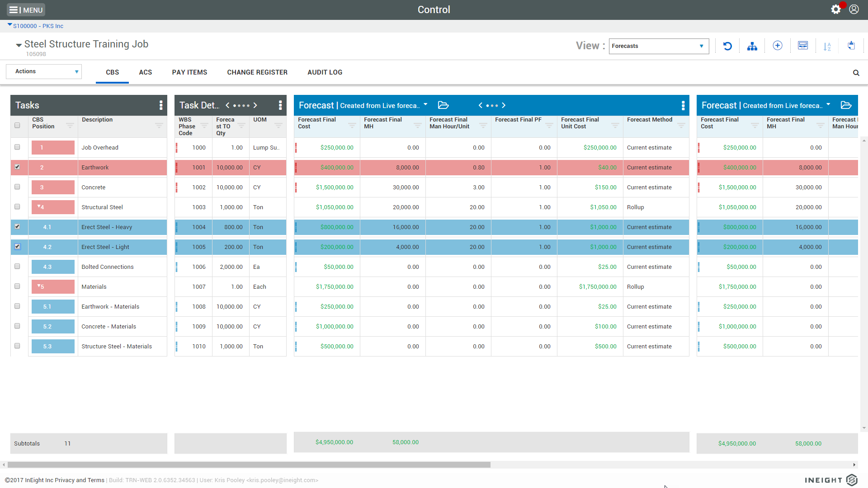Viewport: 868px width, 488px height.
Task: Open the settings gear with notification badge
Action: pyautogui.click(x=836, y=9)
